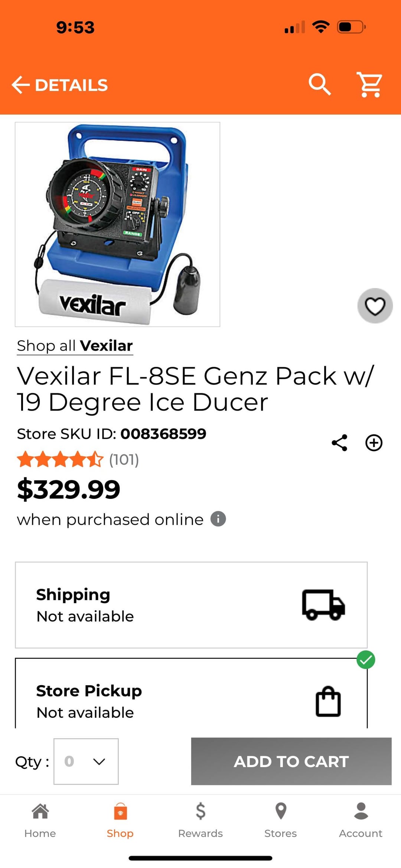Screen dimensions: 401x868
Task: Add product to favorites with heart icon
Action: (x=375, y=306)
